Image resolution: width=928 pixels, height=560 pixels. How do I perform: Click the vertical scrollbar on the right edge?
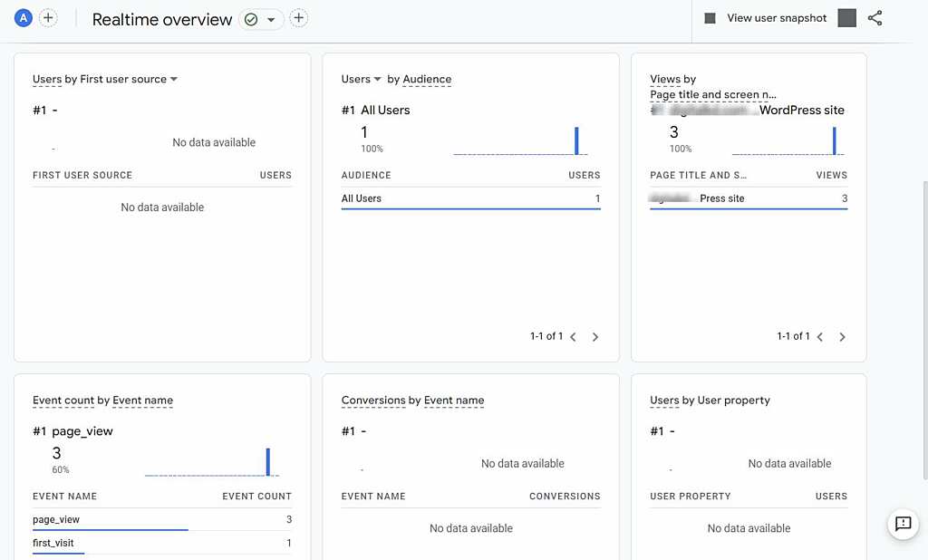(925, 331)
